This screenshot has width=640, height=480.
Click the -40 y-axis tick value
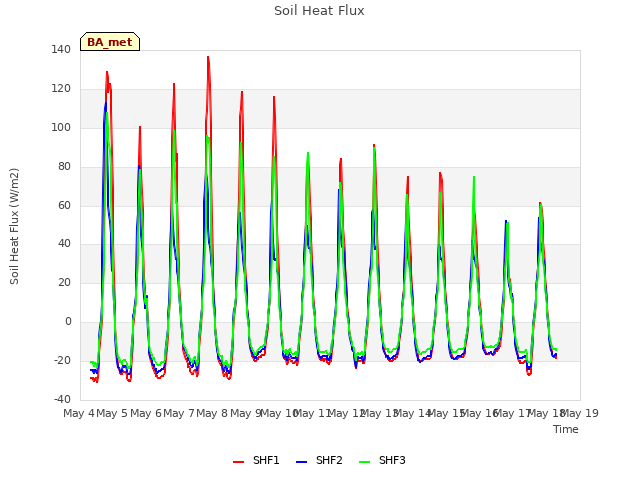coord(62,399)
